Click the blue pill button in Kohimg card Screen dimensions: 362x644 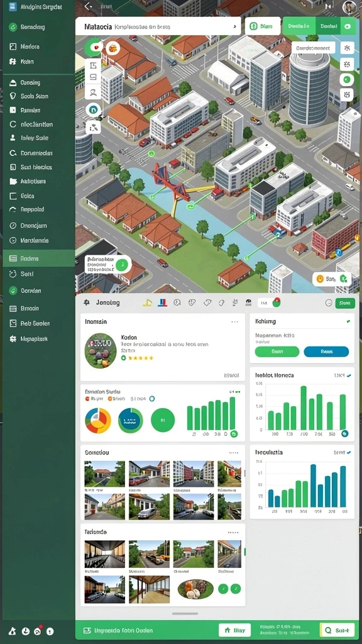(x=326, y=352)
